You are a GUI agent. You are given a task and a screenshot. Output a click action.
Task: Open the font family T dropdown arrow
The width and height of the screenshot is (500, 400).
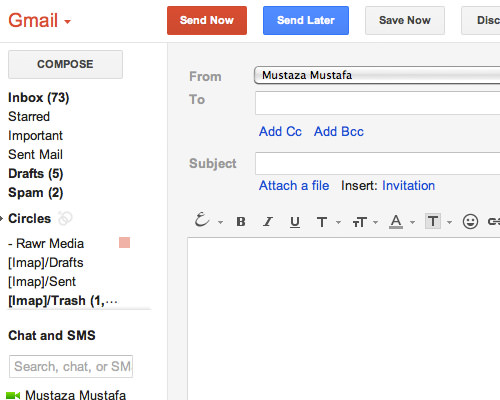click(x=338, y=222)
